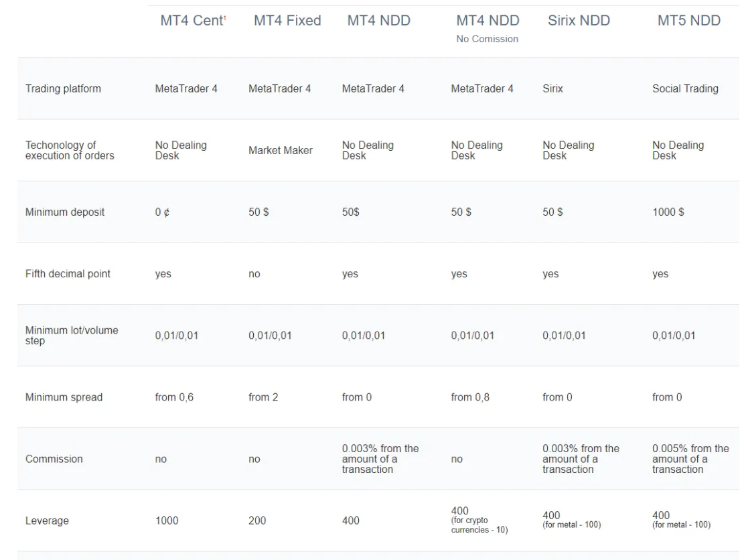Viewport: 740px width, 560px height.
Task: Select the MT4 Fixed column header
Action: [287, 21]
